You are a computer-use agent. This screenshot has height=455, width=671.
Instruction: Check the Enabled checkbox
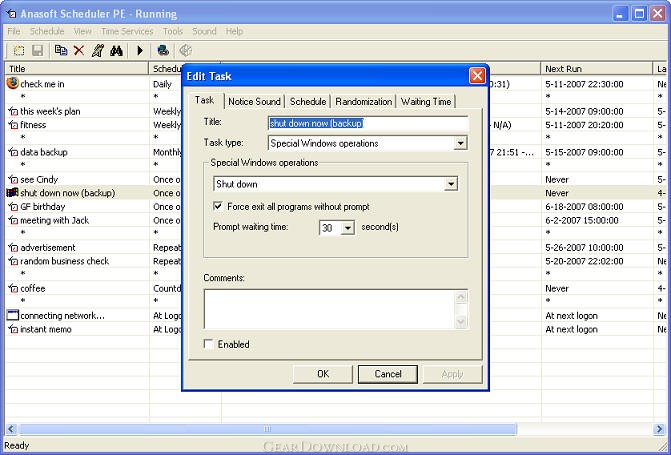click(209, 344)
